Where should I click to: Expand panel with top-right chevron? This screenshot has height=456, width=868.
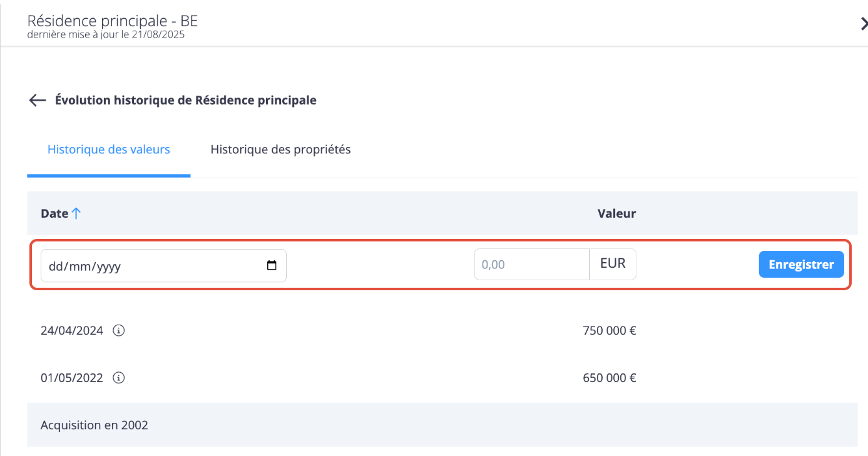click(864, 24)
